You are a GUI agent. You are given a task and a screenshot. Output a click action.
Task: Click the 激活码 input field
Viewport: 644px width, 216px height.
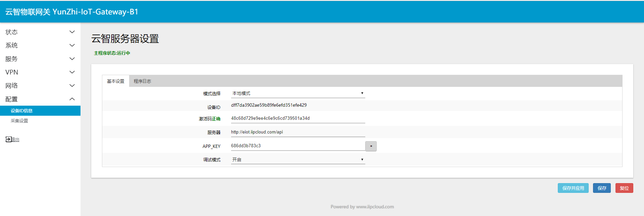pos(298,118)
